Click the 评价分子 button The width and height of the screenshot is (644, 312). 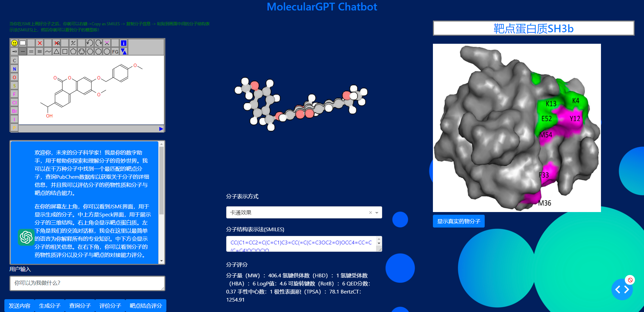click(x=110, y=306)
